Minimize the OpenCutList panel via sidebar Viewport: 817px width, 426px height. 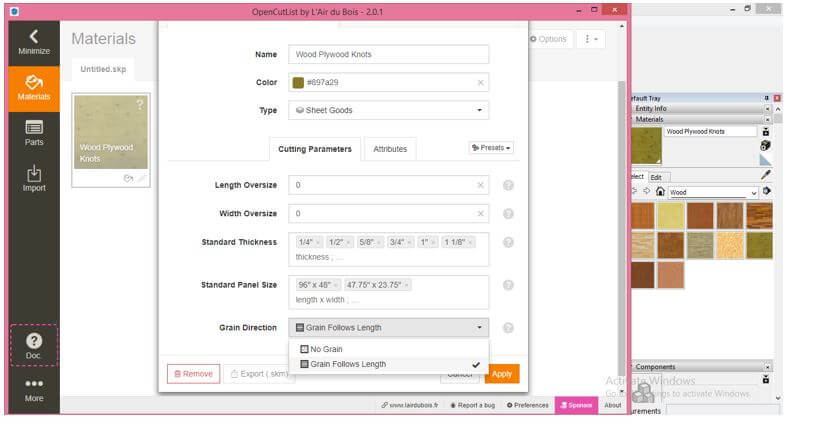[34, 43]
